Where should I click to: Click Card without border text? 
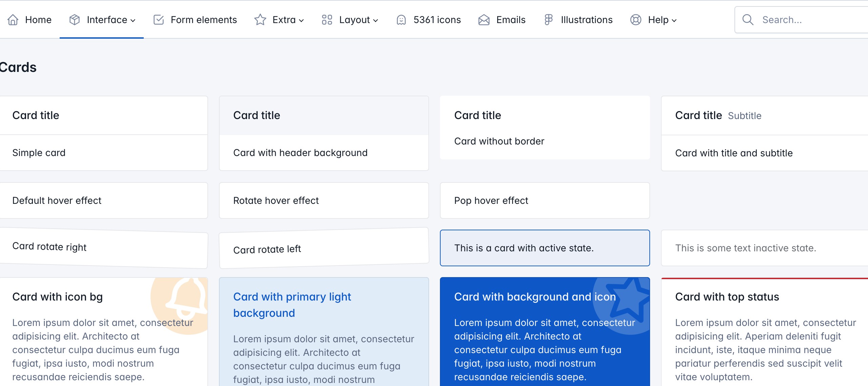pos(499,141)
